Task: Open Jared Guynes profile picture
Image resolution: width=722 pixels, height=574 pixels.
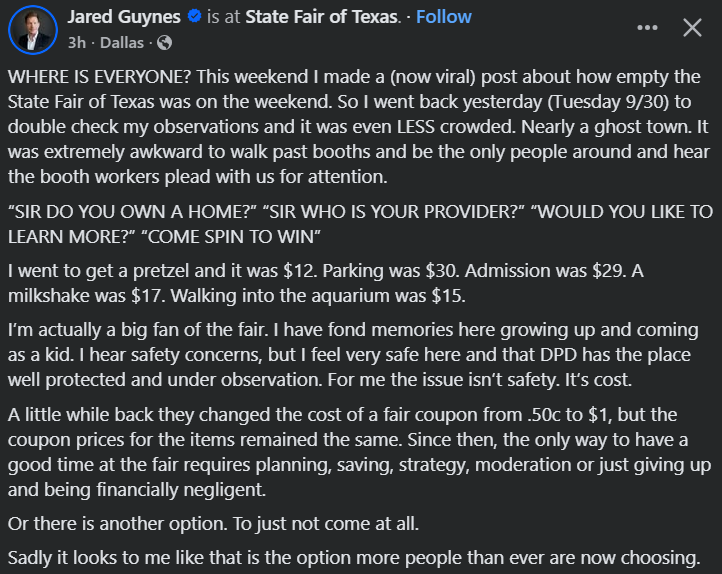Action: coord(32,28)
